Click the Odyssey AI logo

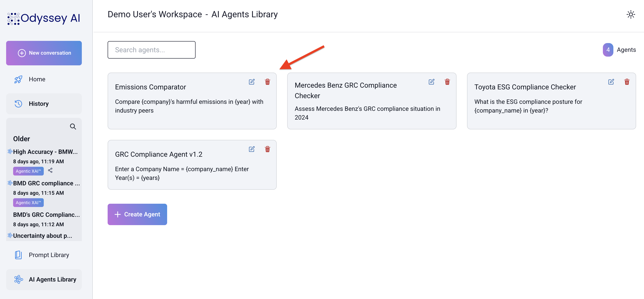[x=44, y=19]
